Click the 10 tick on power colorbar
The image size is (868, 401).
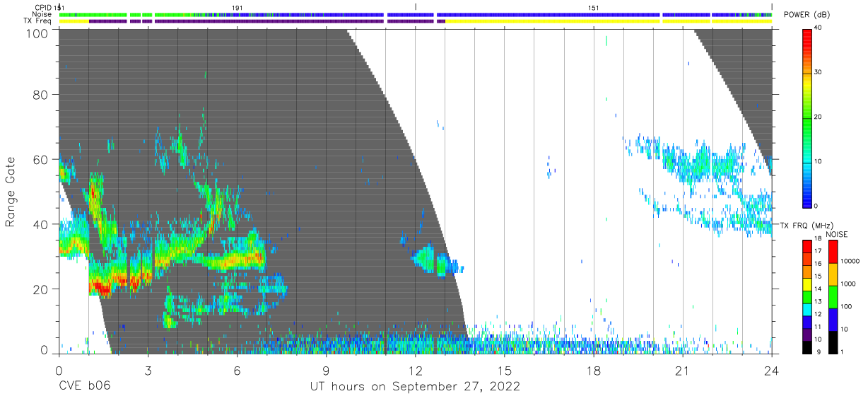[x=818, y=161]
